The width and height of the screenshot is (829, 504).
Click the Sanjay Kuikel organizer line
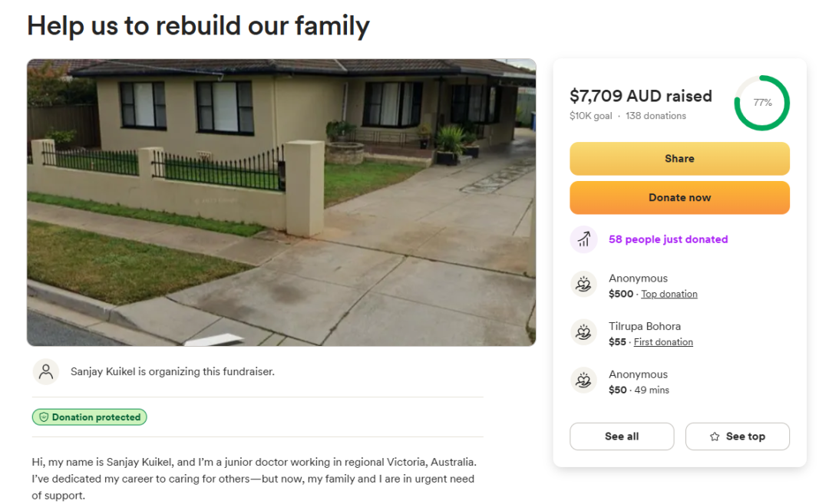pyautogui.click(x=173, y=371)
